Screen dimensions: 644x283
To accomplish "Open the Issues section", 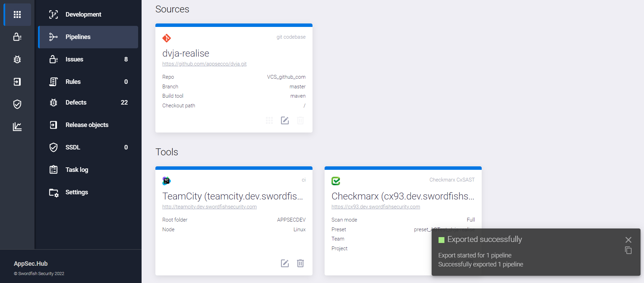I will (74, 59).
